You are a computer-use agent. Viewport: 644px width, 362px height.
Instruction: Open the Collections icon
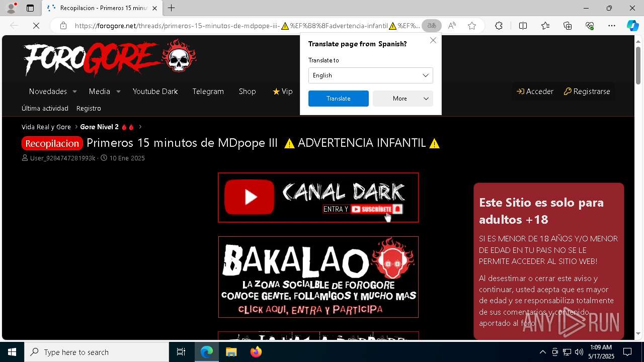tap(568, 26)
